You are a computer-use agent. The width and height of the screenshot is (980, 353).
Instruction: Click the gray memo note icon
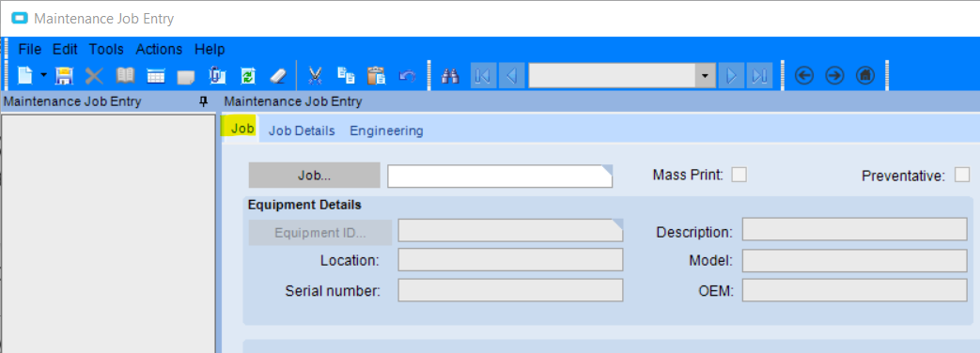pos(186,77)
